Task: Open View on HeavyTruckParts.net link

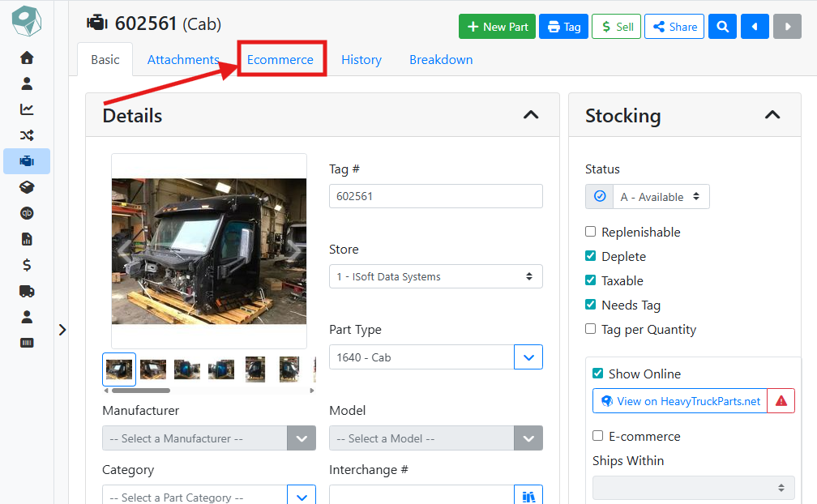Action: click(x=680, y=401)
